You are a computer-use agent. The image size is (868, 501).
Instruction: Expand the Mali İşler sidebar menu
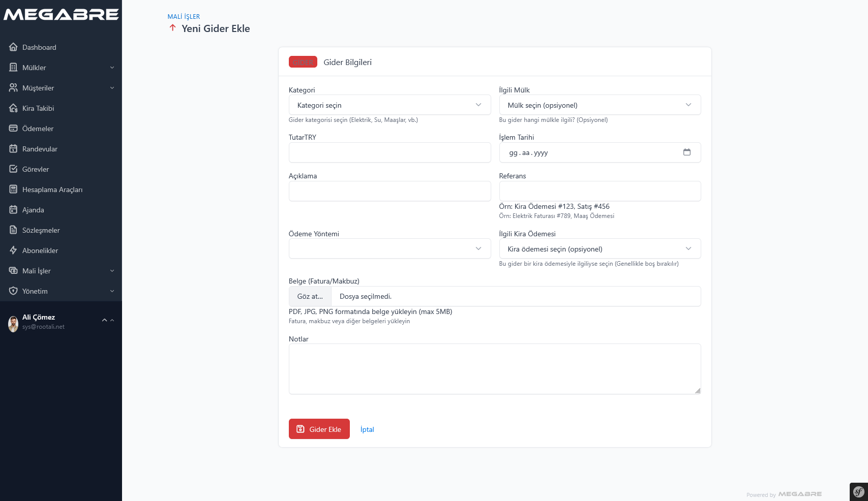tap(61, 271)
